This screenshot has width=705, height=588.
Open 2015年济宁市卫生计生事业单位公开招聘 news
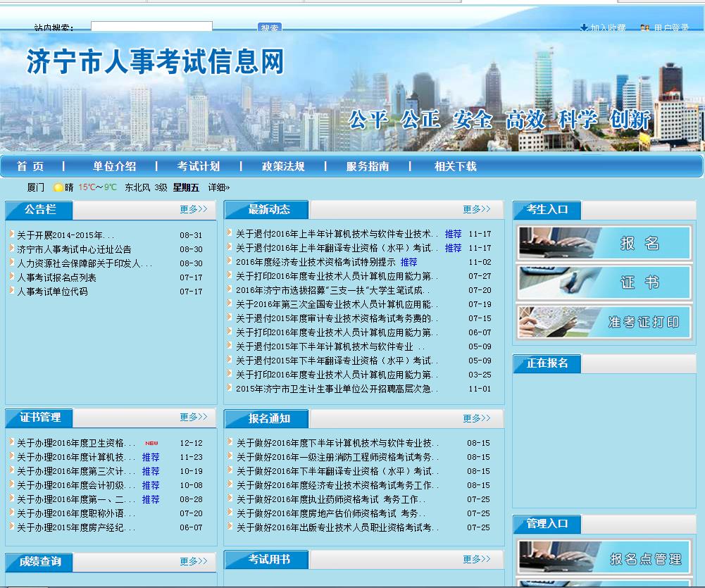pyautogui.click(x=337, y=389)
